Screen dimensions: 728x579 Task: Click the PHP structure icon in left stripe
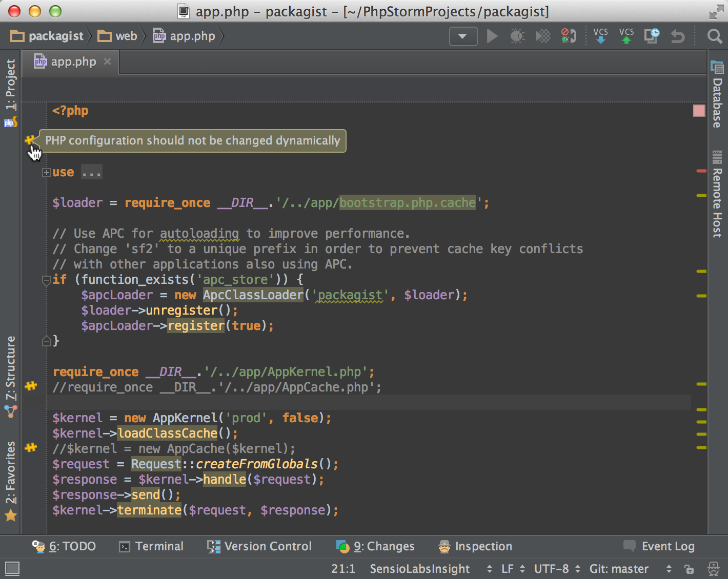point(11,122)
